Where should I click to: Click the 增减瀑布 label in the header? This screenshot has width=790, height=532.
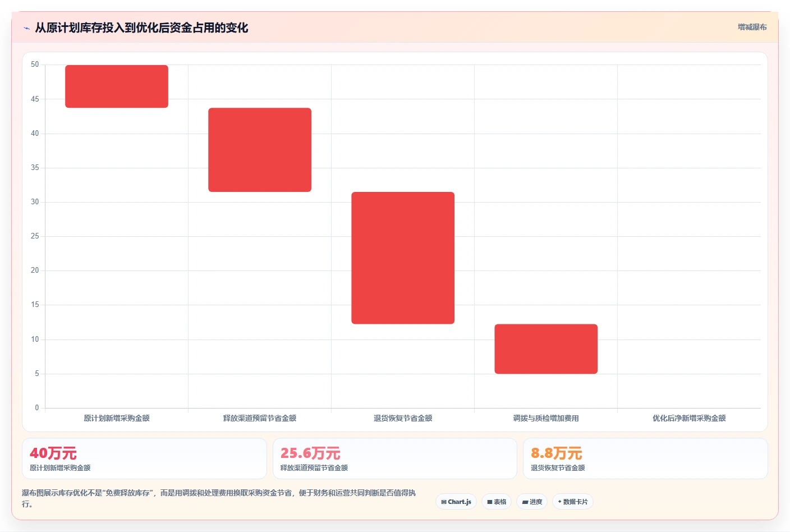752,27
